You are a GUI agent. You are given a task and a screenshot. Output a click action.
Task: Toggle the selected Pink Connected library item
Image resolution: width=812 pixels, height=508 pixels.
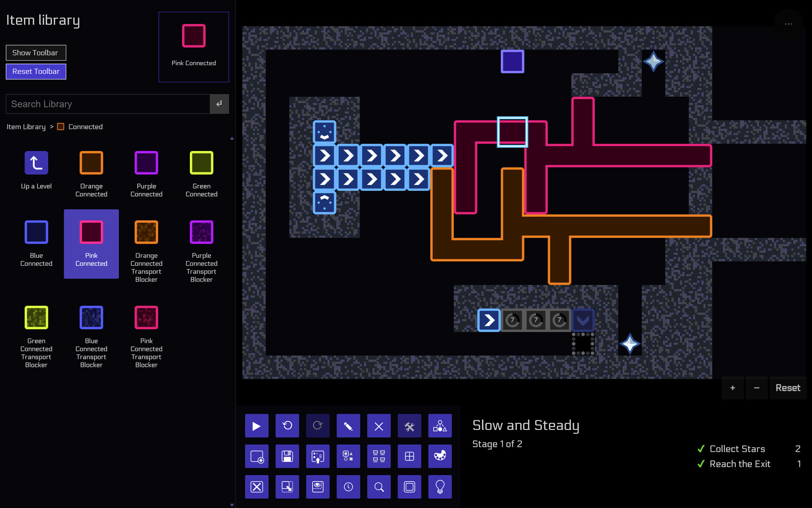(91, 244)
